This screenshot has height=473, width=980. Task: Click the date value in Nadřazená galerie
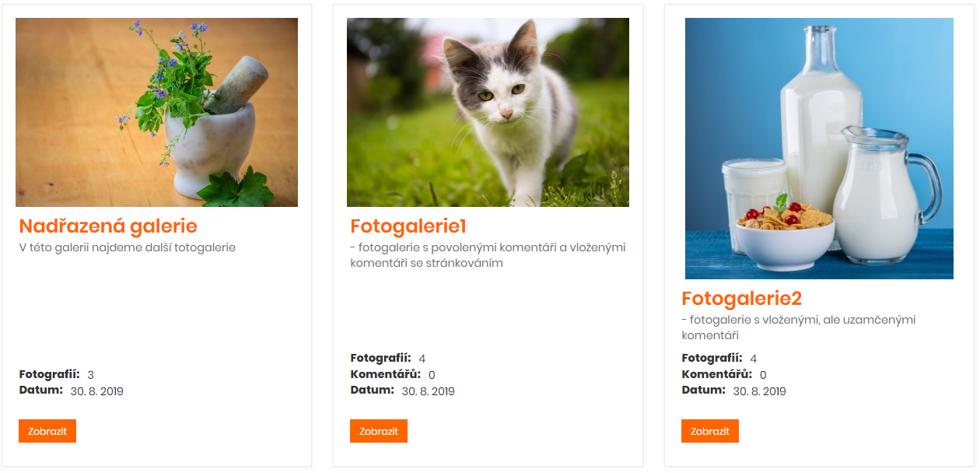97,391
